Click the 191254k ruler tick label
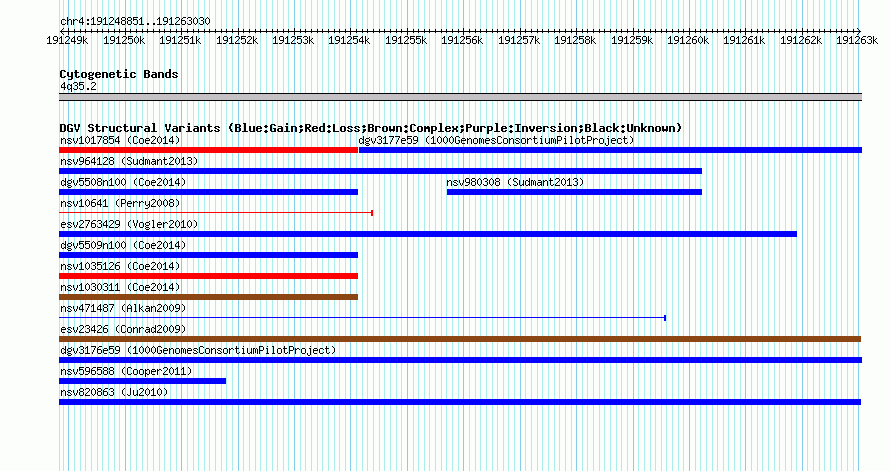890x471 pixels. (x=349, y=40)
